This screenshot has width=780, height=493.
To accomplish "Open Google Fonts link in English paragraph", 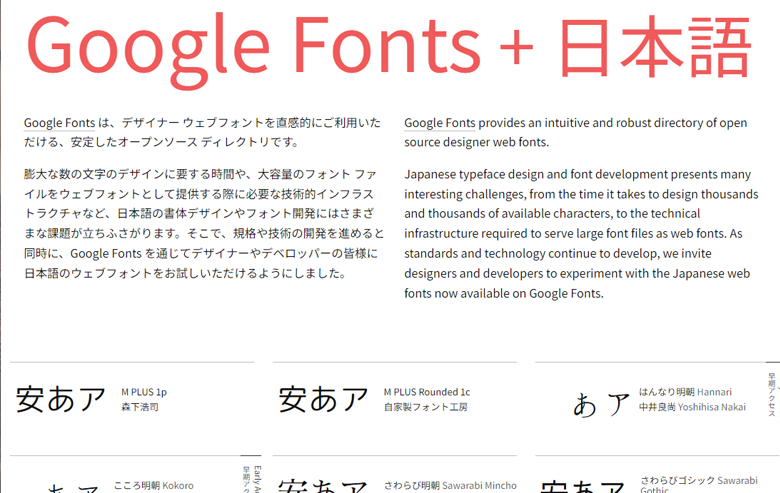I will tap(440, 123).
